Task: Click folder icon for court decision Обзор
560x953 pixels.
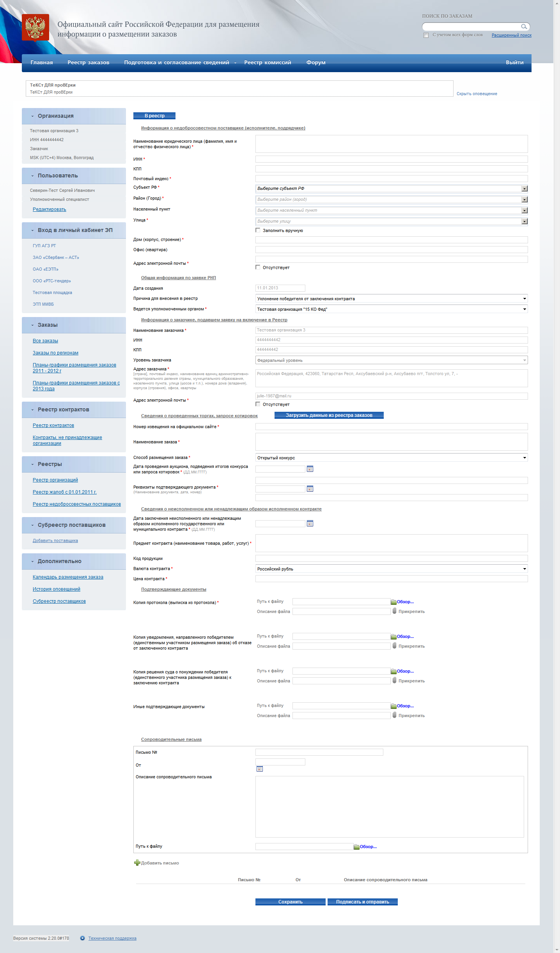Action: point(394,671)
